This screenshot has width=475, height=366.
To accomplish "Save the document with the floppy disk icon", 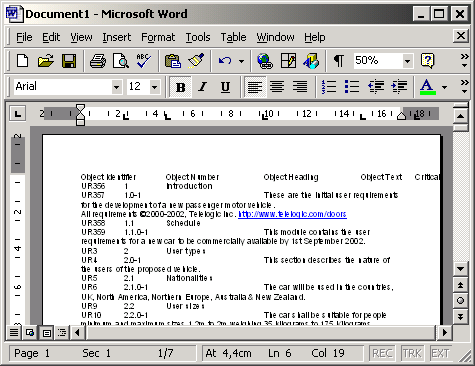I will [x=69, y=61].
